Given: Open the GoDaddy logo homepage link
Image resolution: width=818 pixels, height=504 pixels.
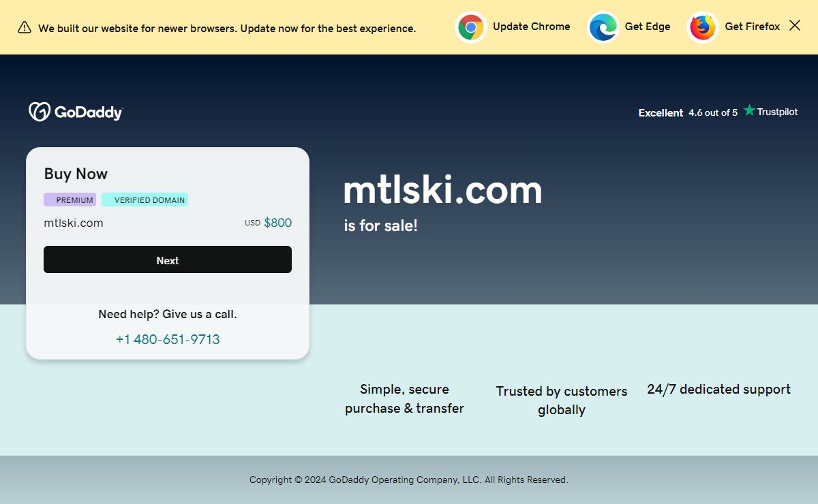Looking at the screenshot, I should pos(76,112).
